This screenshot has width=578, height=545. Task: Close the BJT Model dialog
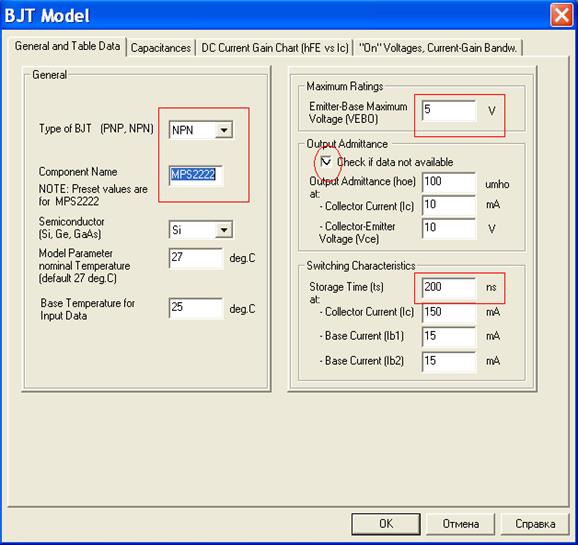(561, 15)
